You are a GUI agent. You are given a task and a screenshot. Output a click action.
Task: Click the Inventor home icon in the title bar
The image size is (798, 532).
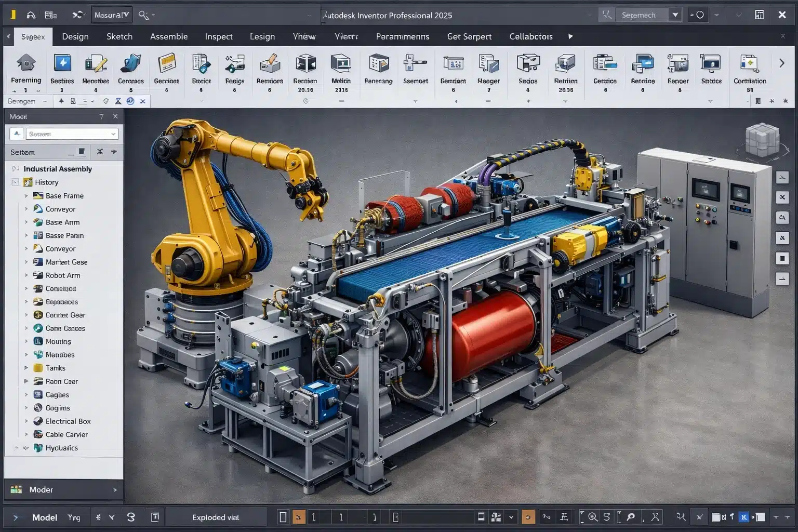[x=31, y=15]
